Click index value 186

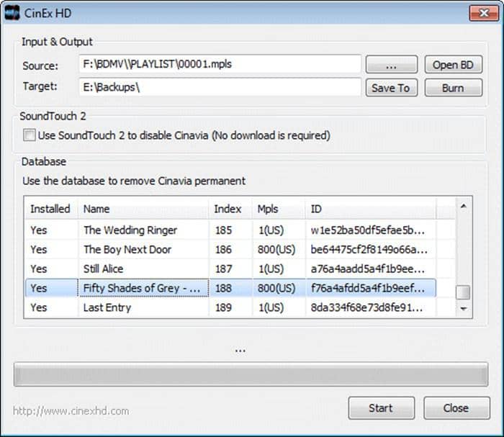[223, 249]
